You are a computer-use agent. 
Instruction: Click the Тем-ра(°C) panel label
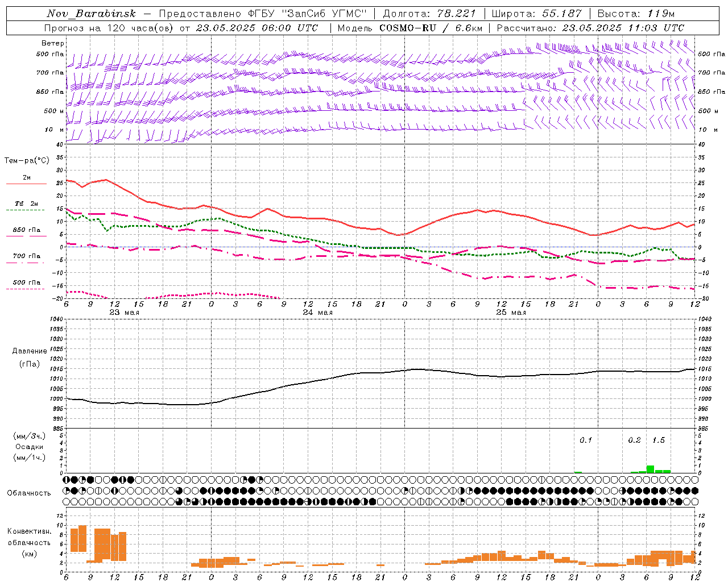pyautogui.click(x=27, y=161)
